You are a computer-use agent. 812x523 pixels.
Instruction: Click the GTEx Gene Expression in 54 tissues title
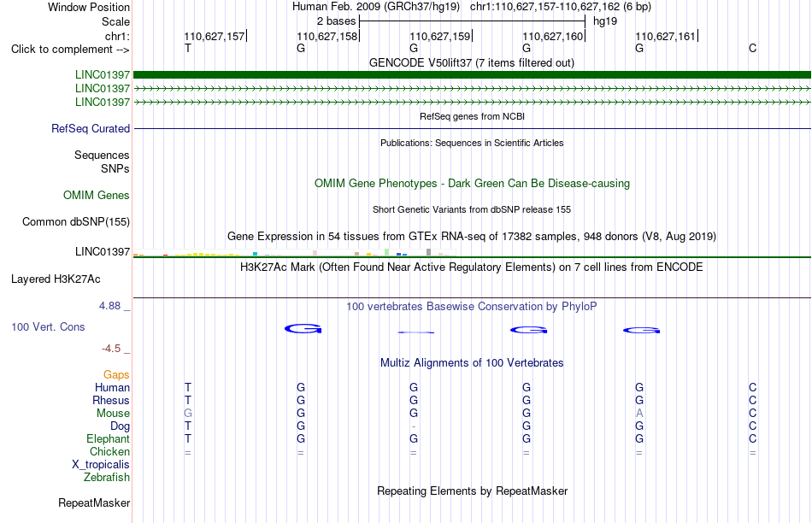click(472, 236)
